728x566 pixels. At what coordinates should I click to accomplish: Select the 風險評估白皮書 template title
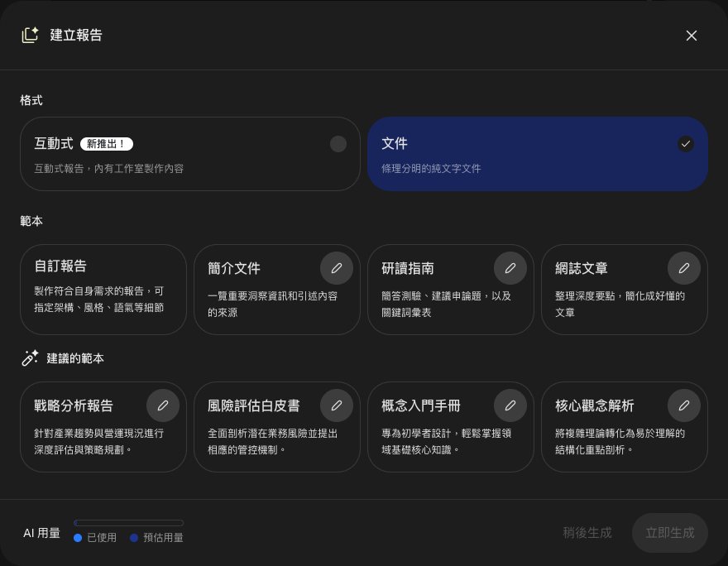[253, 405]
